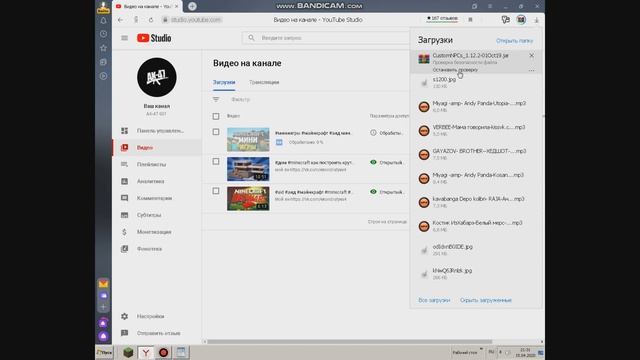Open a new browser tab with the plus icon

(192, 6)
